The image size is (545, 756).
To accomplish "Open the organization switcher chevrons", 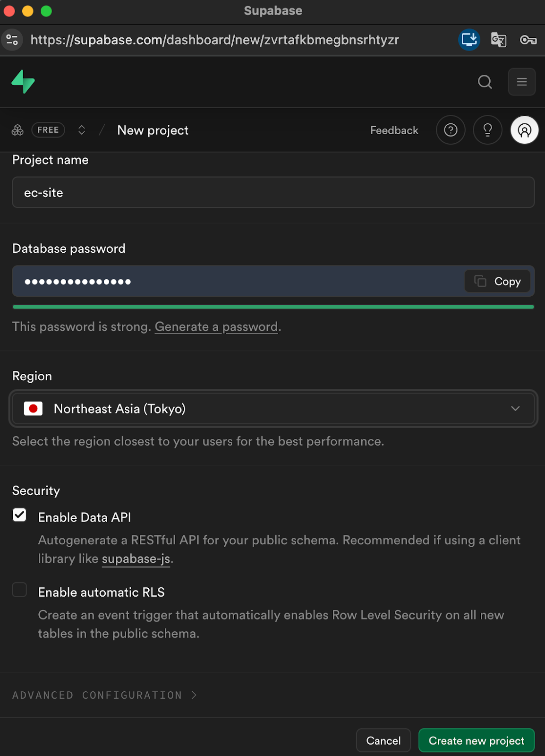I will pyautogui.click(x=82, y=130).
